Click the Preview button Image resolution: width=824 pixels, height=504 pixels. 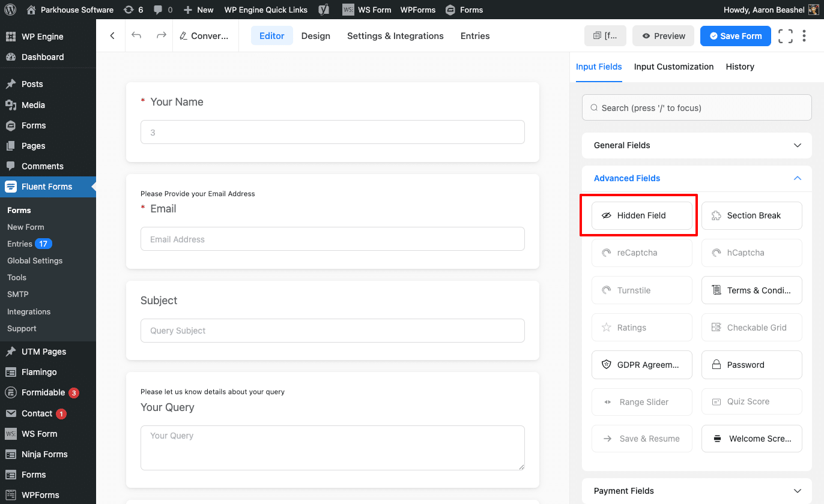point(663,36)
